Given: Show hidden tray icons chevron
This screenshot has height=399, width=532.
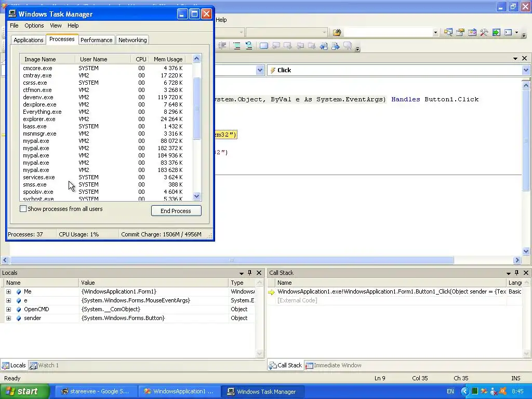Looking at the screenshot, I should tap(465, 392).
